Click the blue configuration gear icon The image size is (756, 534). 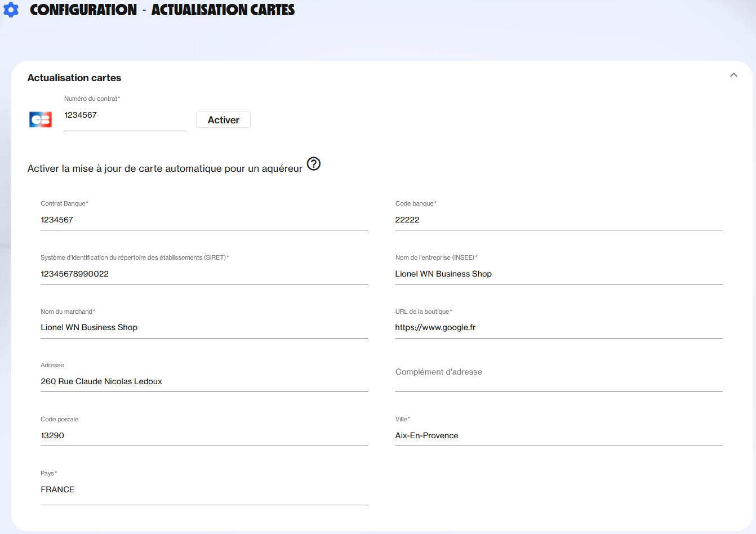pos(11,10)
